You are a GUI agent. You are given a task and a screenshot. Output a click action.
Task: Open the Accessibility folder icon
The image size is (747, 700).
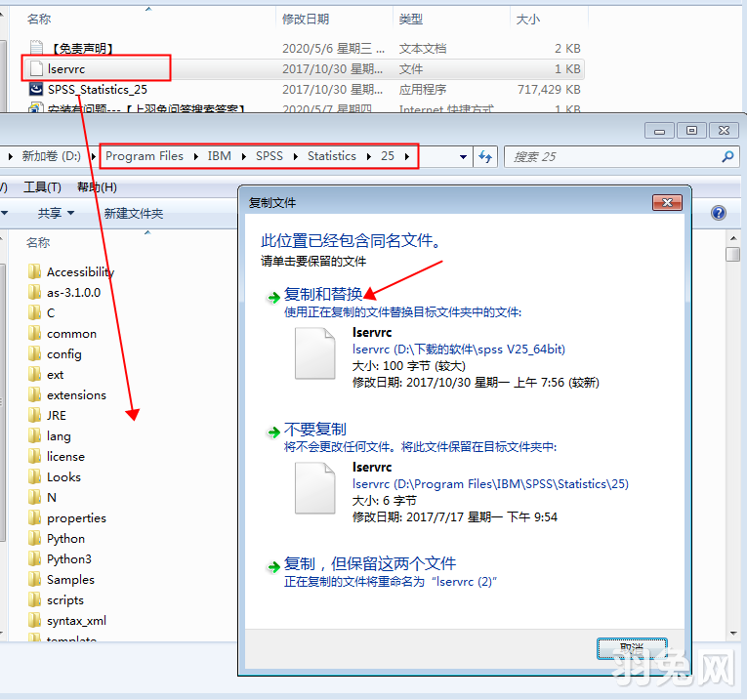34,272
